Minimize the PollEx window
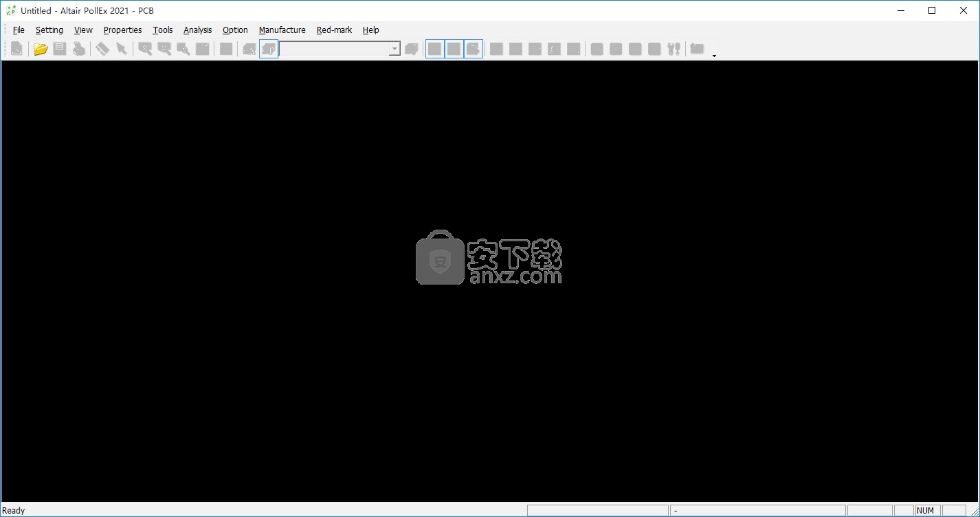Screen dimensions: 980x517 coord(900,10)
